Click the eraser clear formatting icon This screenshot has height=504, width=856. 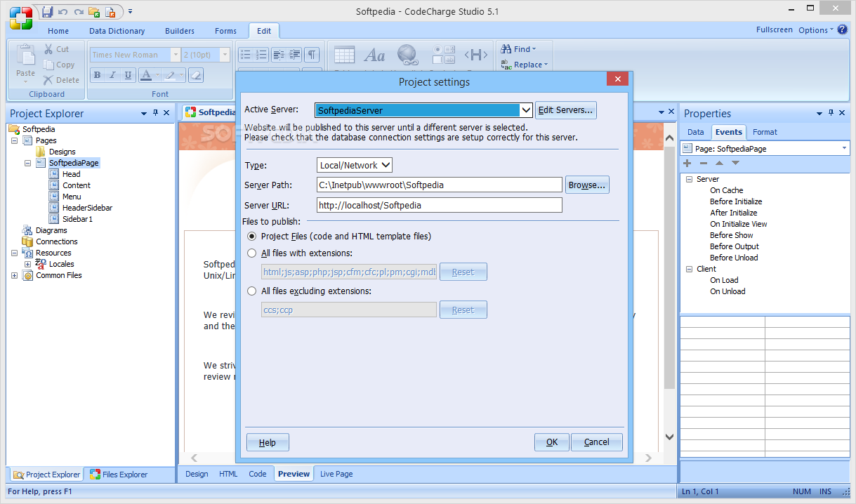pos(196,75)
